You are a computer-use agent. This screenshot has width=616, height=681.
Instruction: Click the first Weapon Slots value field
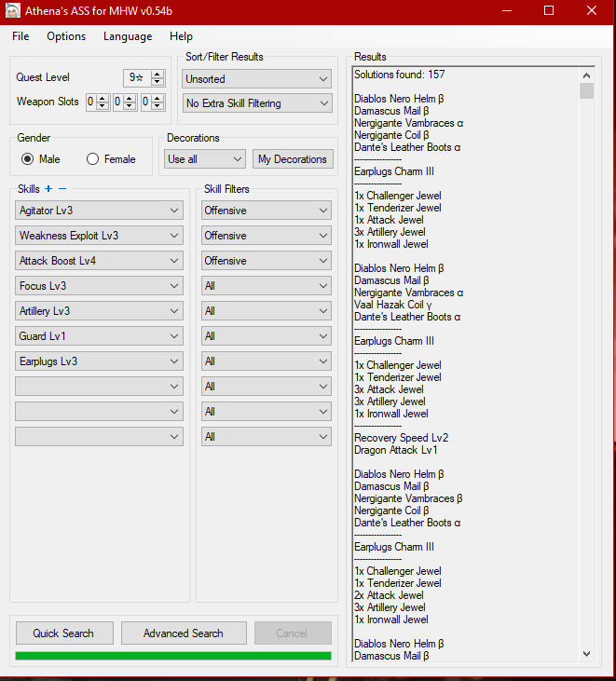tap(91, 102)
